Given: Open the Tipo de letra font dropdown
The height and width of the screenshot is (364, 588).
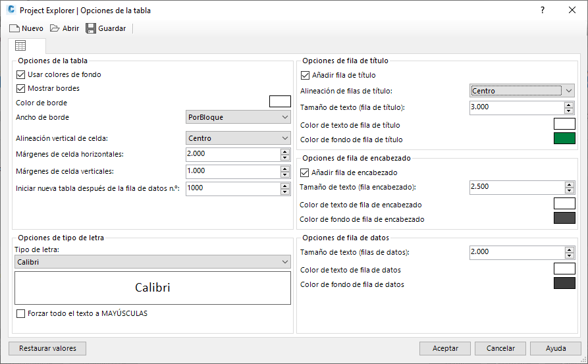Looking at the screenshot, I should 152,262.
